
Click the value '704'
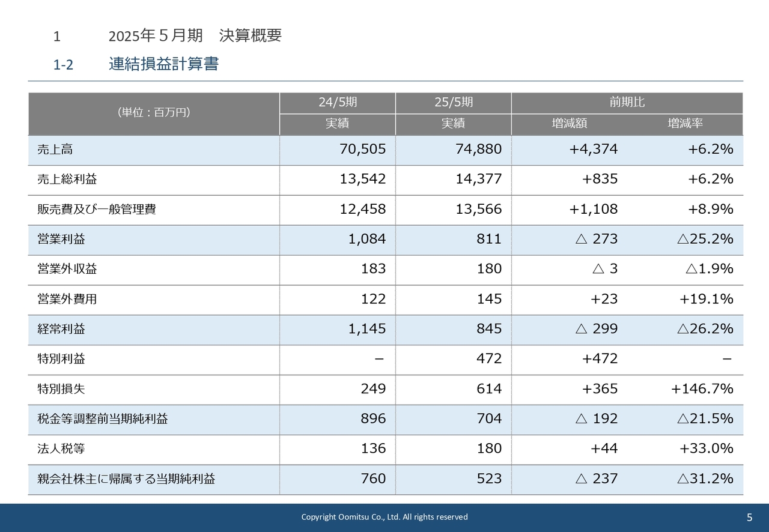(x=490, y=419)
